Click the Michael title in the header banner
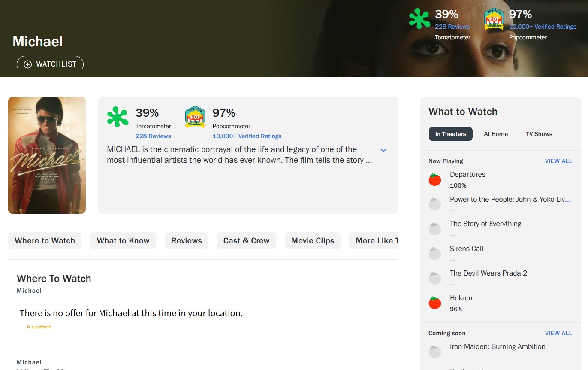Screen dimensions: 588x370 pos(38,42)
